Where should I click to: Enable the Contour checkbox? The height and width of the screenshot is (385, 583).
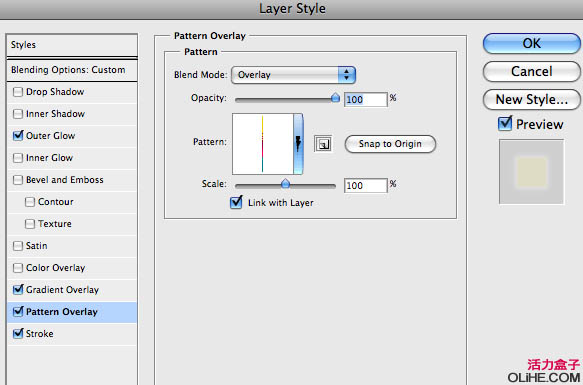click(30, 202)
